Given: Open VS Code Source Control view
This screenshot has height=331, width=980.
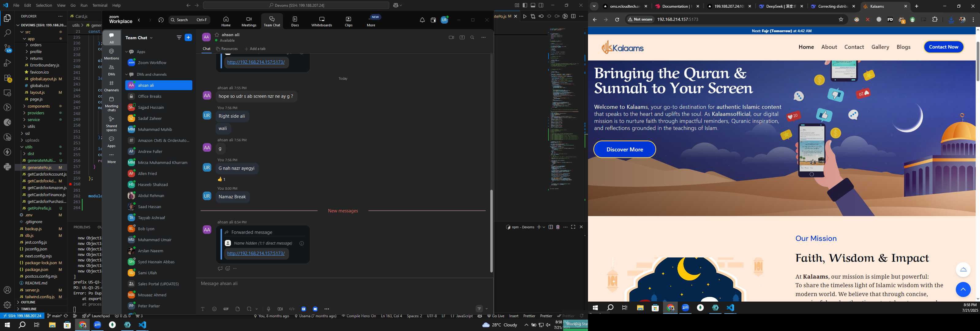Looking at the screenshot, I should [x=7, y=48].
